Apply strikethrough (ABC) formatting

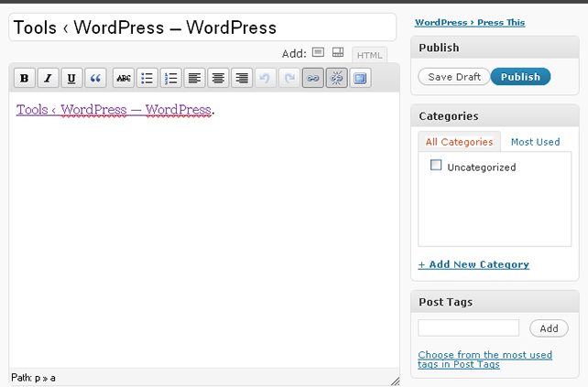124,79
